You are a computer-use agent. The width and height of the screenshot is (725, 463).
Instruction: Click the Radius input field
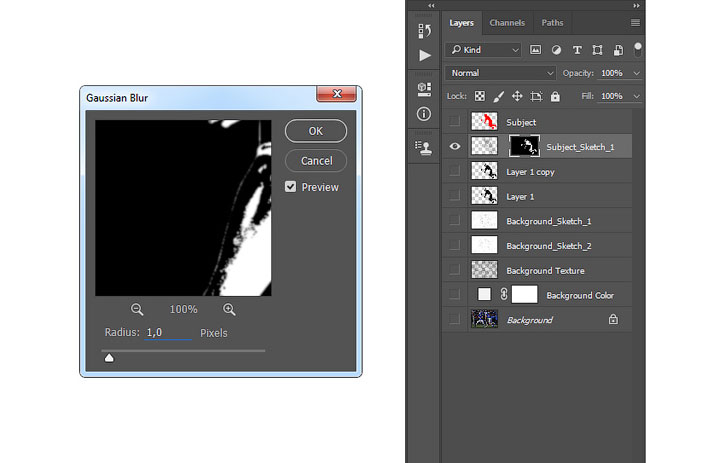click(x=168, y=333)
